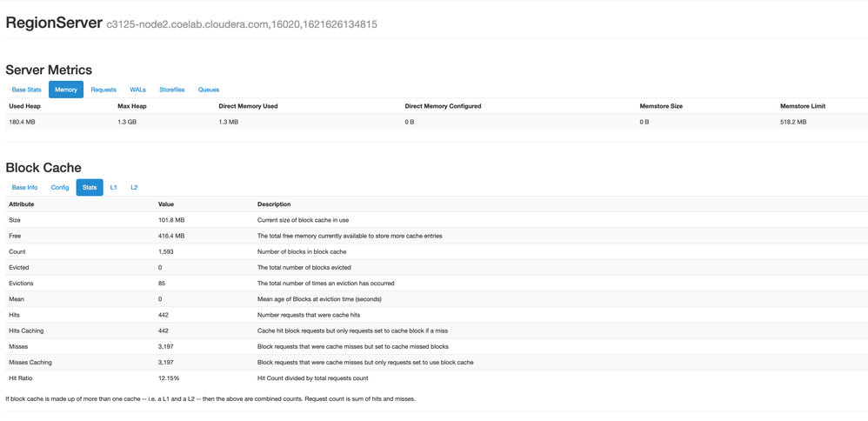Screen dimensions: 868x421
Task: Select the 1,593 block count value
Action: click(x=166, y=251)
